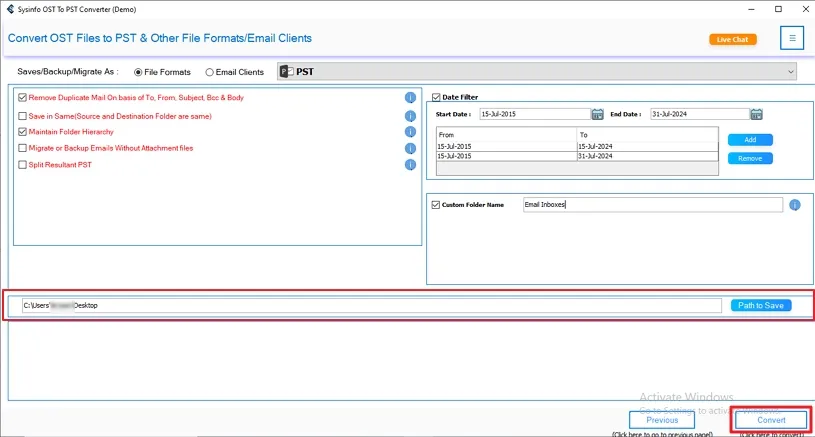Screen dimensions: 815x437
Task: Enable Split Resultant PST option
Action: (22, 165)
